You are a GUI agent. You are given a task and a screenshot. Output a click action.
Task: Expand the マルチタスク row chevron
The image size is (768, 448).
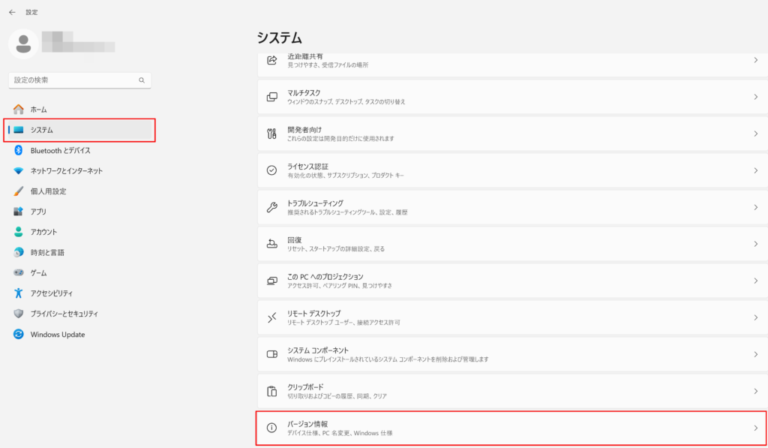coord(755,97)
